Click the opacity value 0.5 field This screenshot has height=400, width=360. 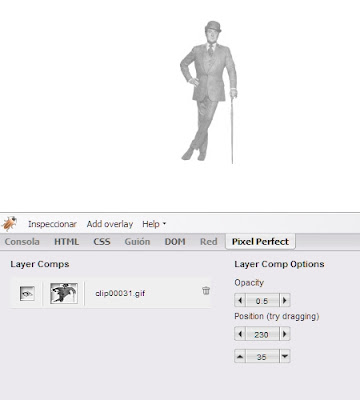tap(262, 301)
